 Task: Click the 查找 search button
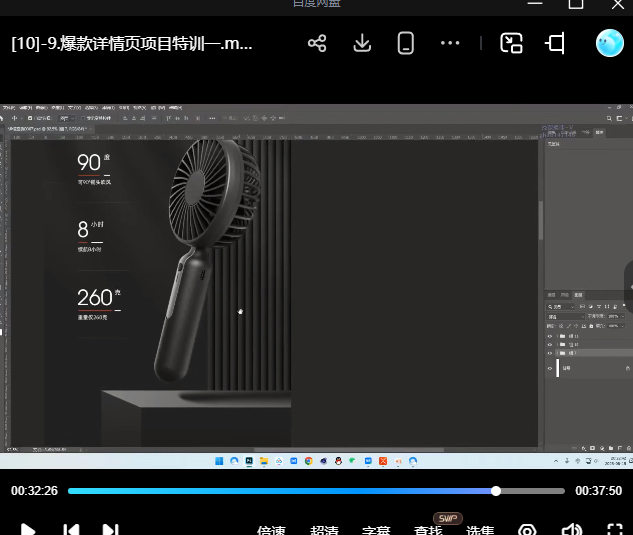[x=428, y=530]
